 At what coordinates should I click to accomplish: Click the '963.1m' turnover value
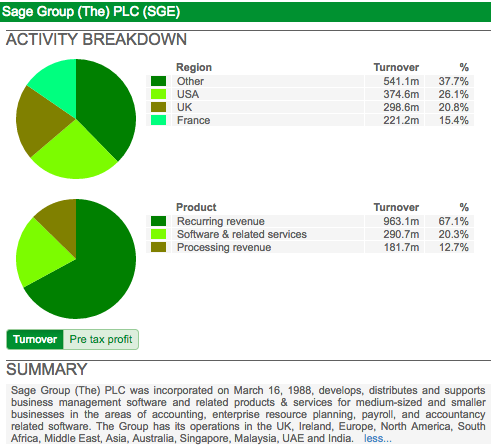click(401, 221)
